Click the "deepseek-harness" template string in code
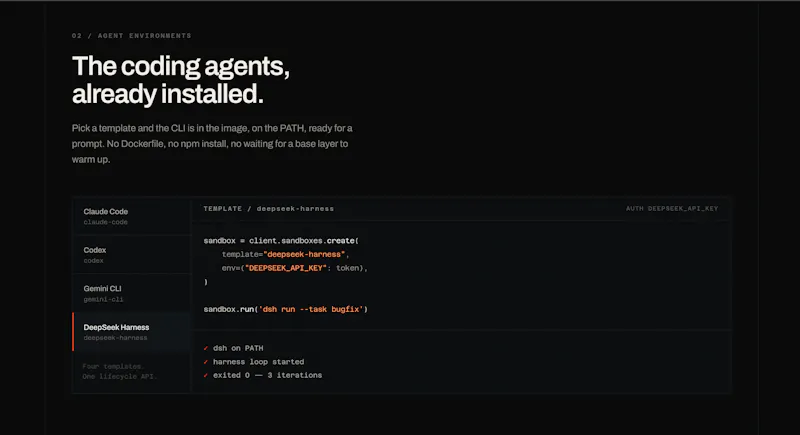Screen dimensions: 800x435 [x=304, y=254]
